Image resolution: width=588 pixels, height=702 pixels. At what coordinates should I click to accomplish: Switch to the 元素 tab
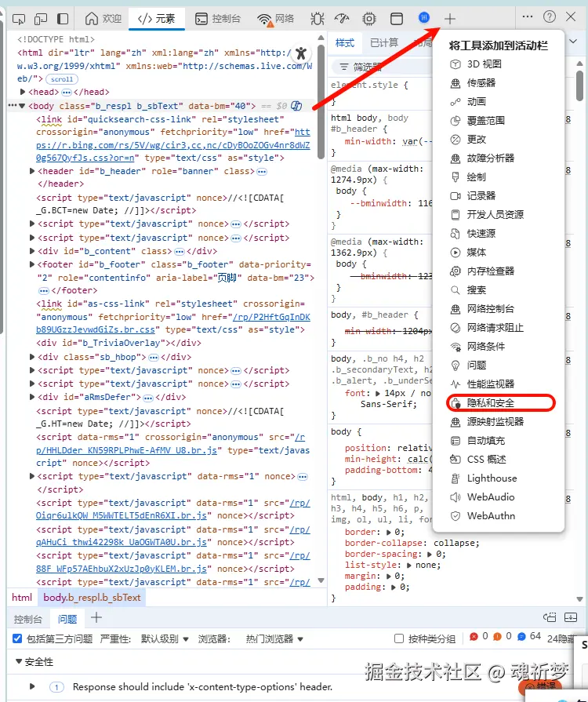pyautogui.click(x=156, y=19)
